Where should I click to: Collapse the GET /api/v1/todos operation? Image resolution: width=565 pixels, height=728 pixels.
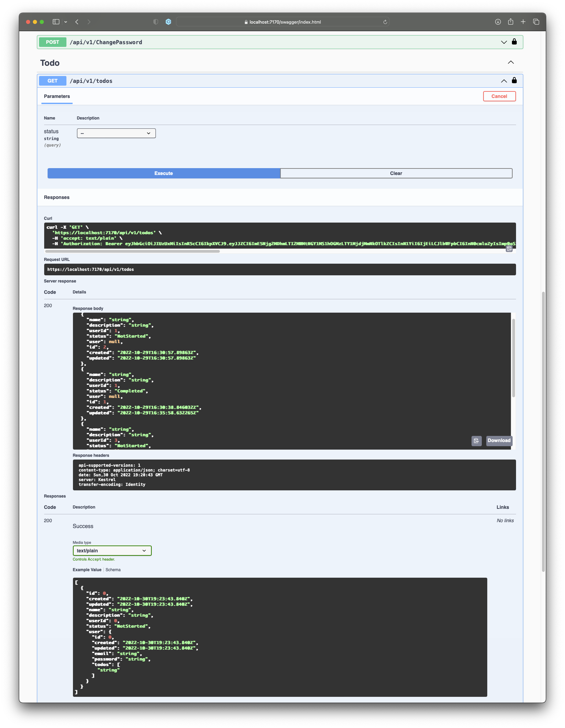pyautogui.click(x=504, y=81)
